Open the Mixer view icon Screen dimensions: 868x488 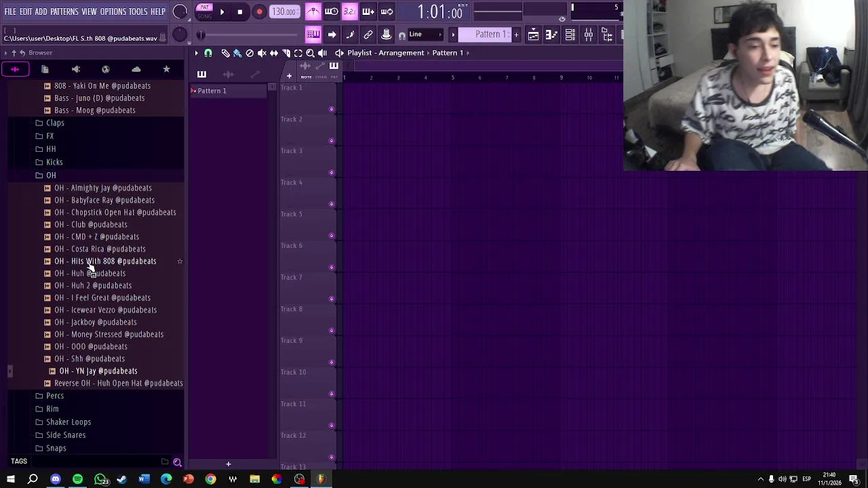coord(588,35)
